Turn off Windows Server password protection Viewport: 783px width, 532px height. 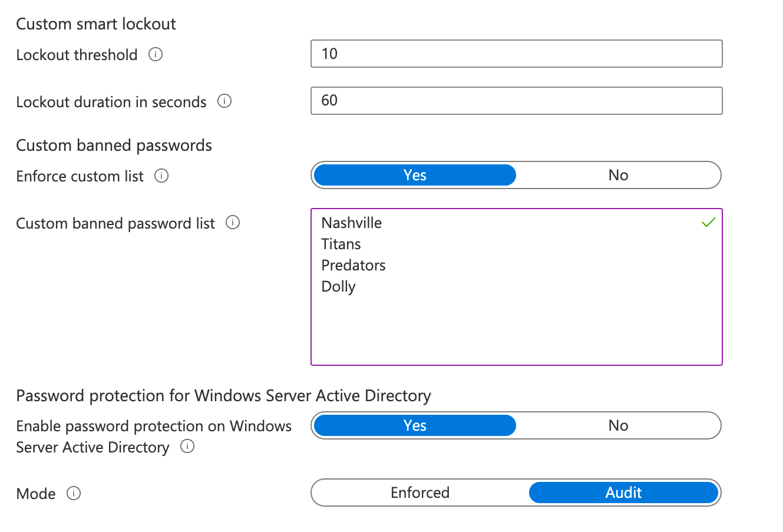(x=618, y=425)
